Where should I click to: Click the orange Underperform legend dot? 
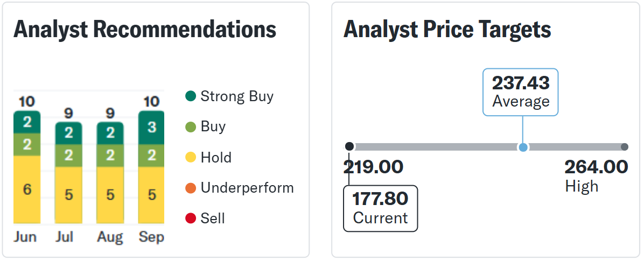click(x=191, y=188)
